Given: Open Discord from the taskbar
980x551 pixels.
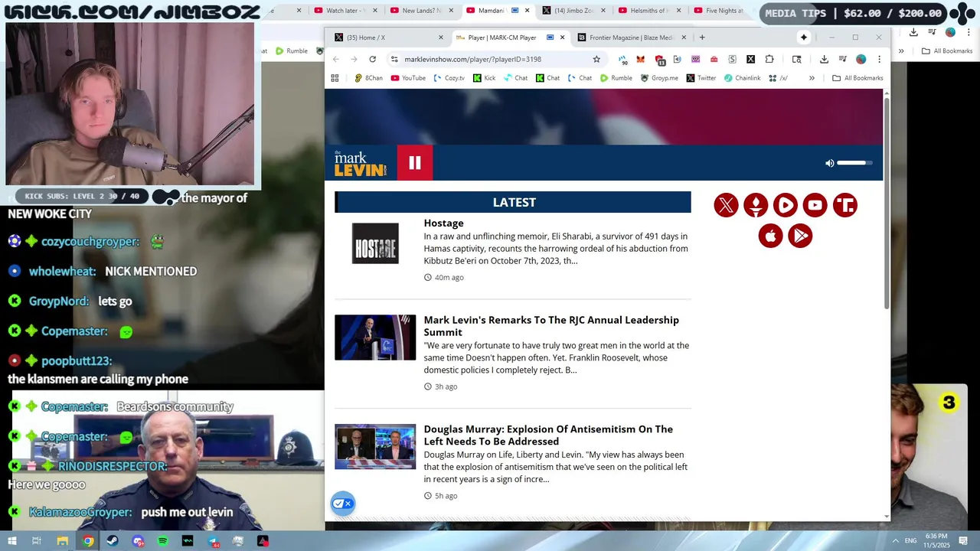Looking at the screenshot, I should (138, 541).
